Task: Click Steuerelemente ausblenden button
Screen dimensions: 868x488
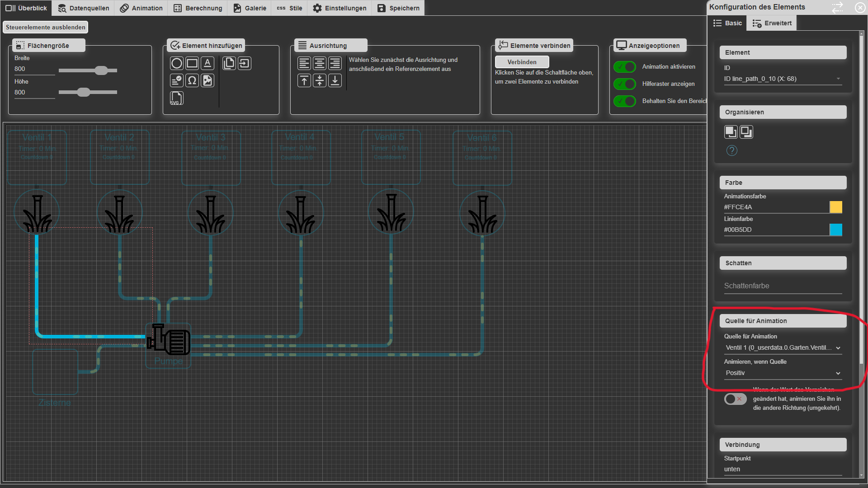Action: point(45,27)
